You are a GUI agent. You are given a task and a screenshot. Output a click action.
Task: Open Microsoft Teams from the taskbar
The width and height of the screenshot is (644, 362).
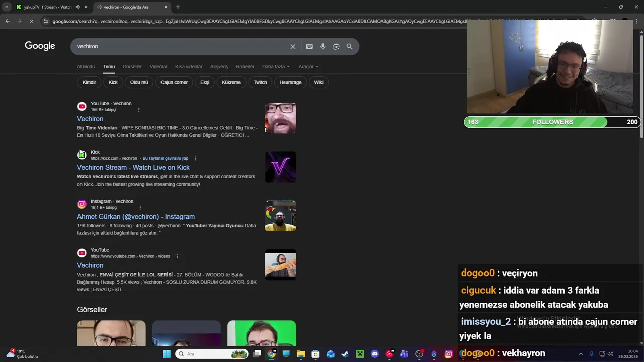coord(404,354)
